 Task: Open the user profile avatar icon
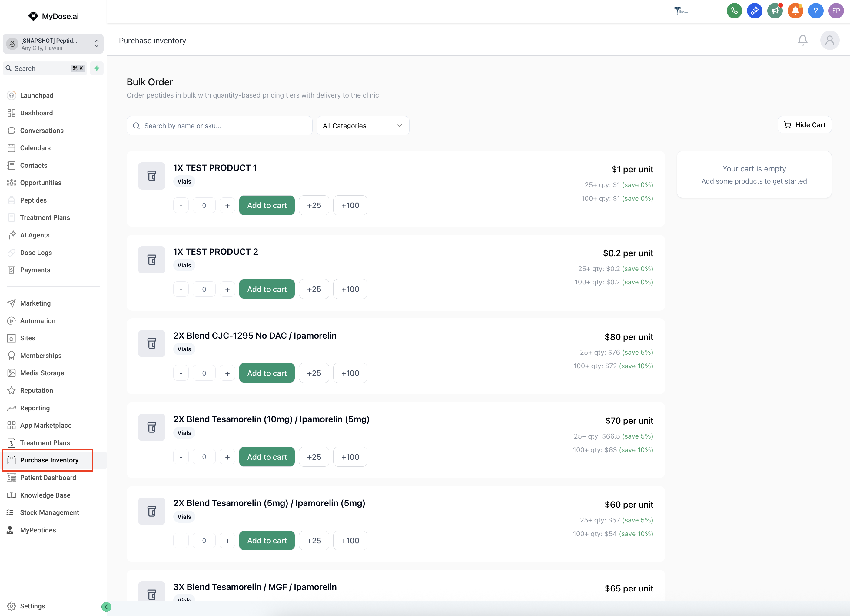829,41
